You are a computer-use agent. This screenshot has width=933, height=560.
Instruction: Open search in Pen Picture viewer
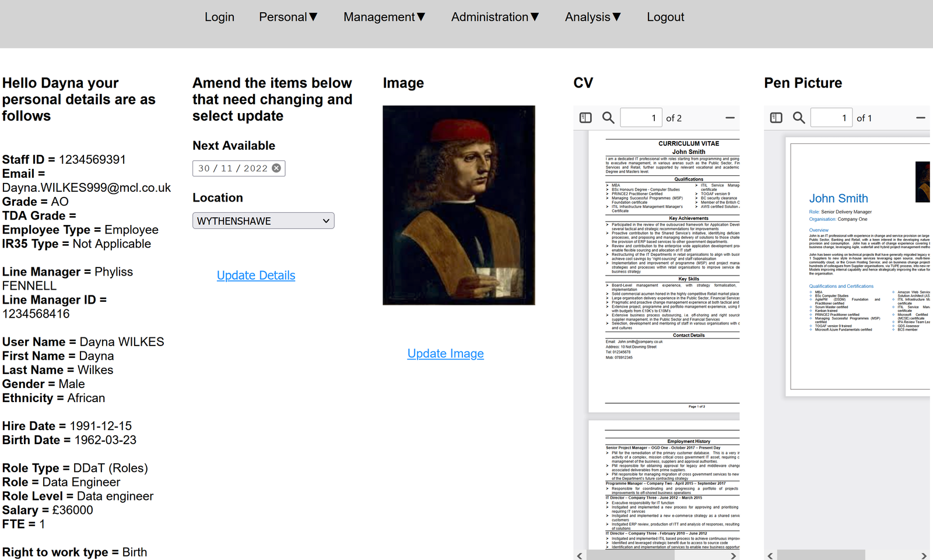pos(799,118)
